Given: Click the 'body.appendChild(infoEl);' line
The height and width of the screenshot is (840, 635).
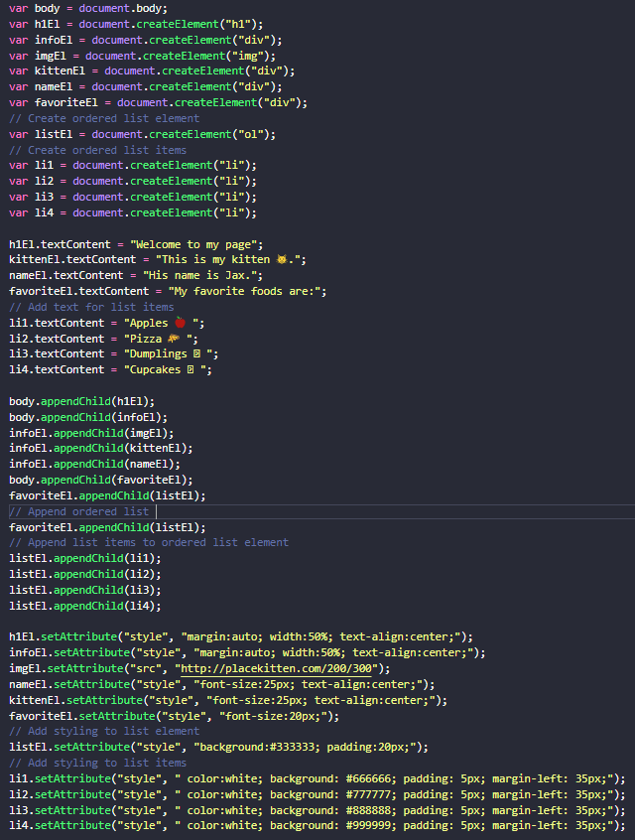Looking at the screenshot, I should [88, 417].
